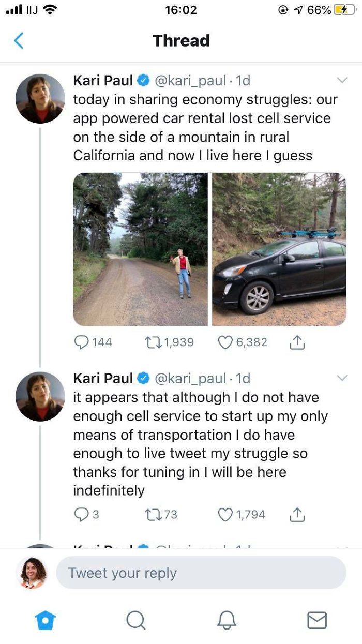Share the first tweet via the share icon
The width and height of the screenshot is (362, 644).
tap(297, 341)
